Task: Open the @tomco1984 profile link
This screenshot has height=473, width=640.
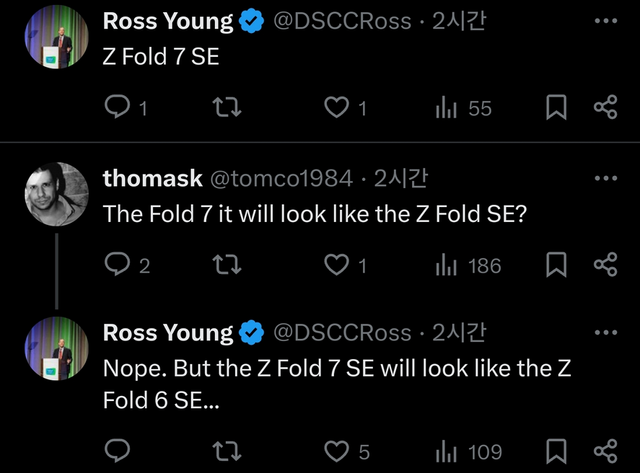Action: click(x=279, y=179)
